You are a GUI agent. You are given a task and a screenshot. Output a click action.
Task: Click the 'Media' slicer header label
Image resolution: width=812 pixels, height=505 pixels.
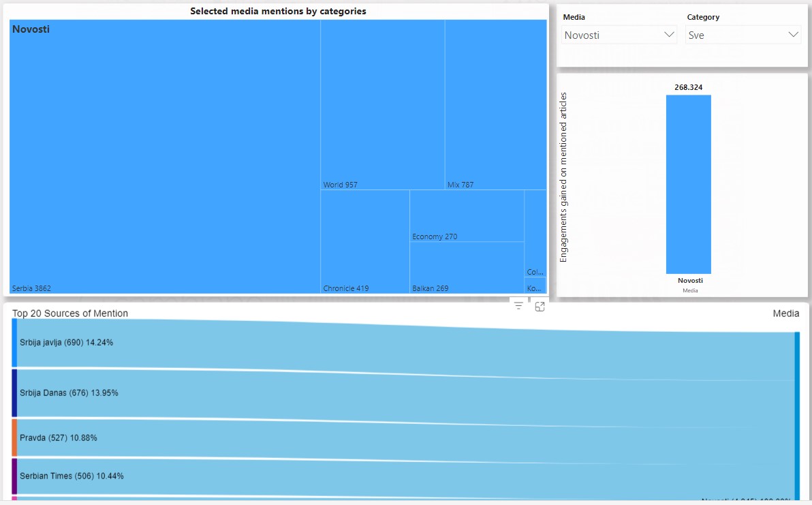tap(574, 17)
